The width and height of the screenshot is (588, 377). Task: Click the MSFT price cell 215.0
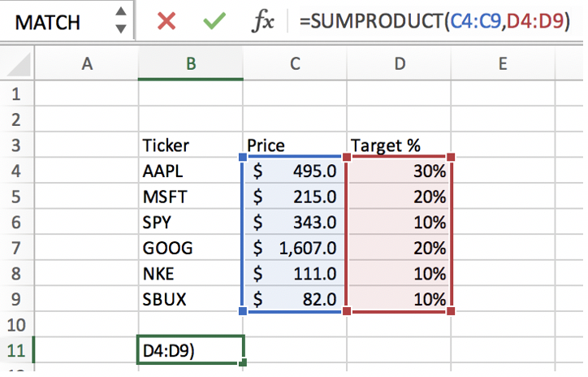(295, 197)
